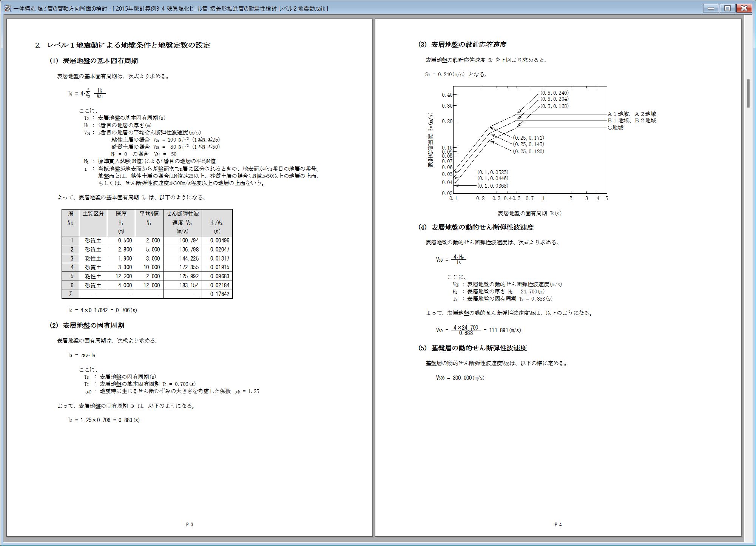Click the Vsdb = 300.000(m/s) line
The width and height of the screenshot is (756, 546).
pos(460,378)
